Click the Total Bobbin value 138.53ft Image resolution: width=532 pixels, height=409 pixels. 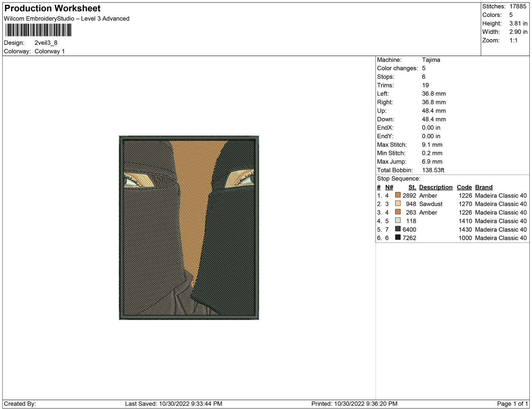[x=433, y=170]
